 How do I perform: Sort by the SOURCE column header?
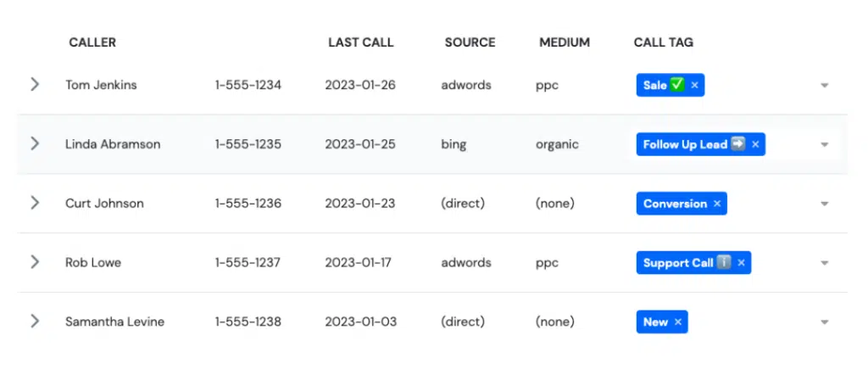[470, 42]
